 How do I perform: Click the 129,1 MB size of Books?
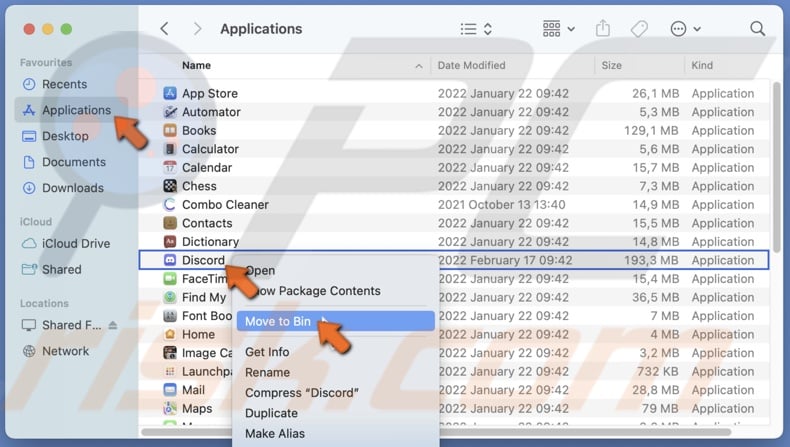[x=651, y=131]
